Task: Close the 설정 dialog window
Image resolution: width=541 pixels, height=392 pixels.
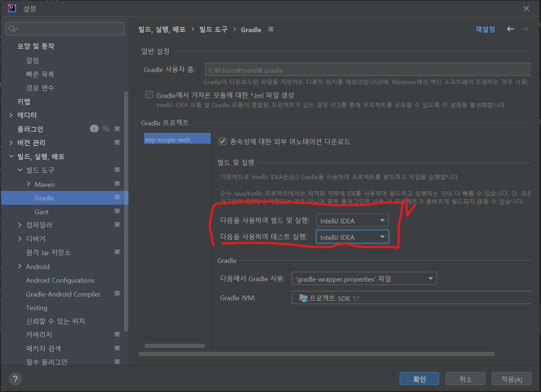Action: point(526,8)
